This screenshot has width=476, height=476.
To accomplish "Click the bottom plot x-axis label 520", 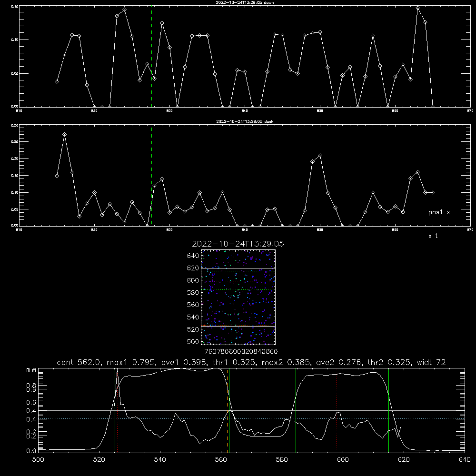I will click(99, 460).
